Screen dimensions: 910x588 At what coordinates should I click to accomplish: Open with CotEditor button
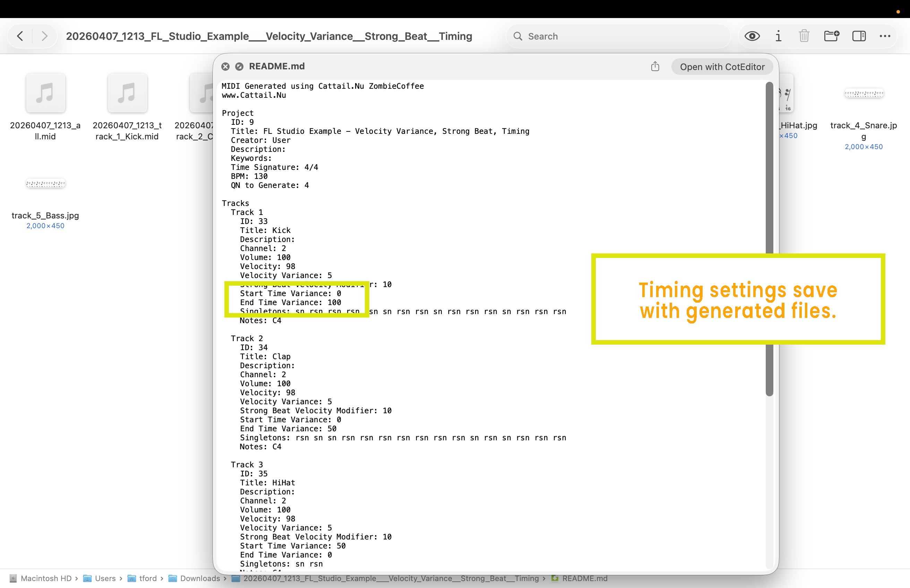(x=722, y=67)
